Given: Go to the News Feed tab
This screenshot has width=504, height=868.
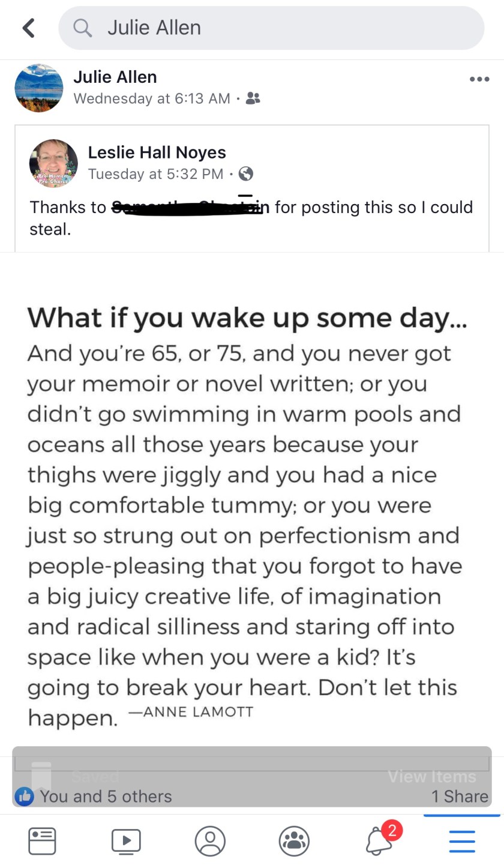Looking at the screenshot, I should click(42, 840).
